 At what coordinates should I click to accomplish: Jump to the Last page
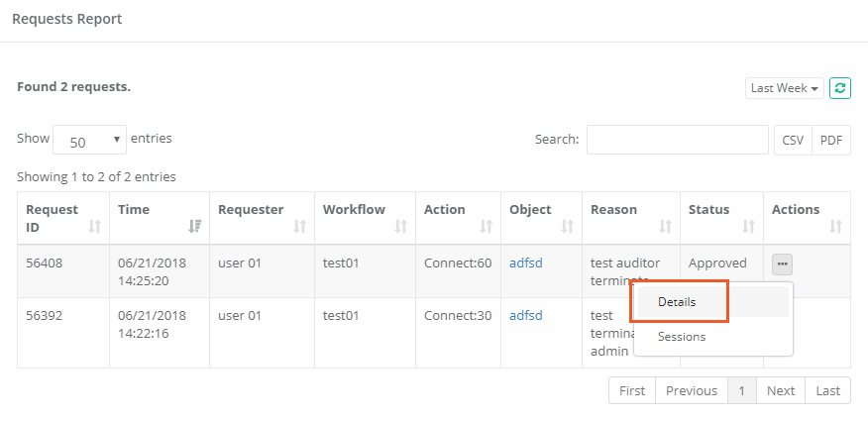tap(828, 390)
